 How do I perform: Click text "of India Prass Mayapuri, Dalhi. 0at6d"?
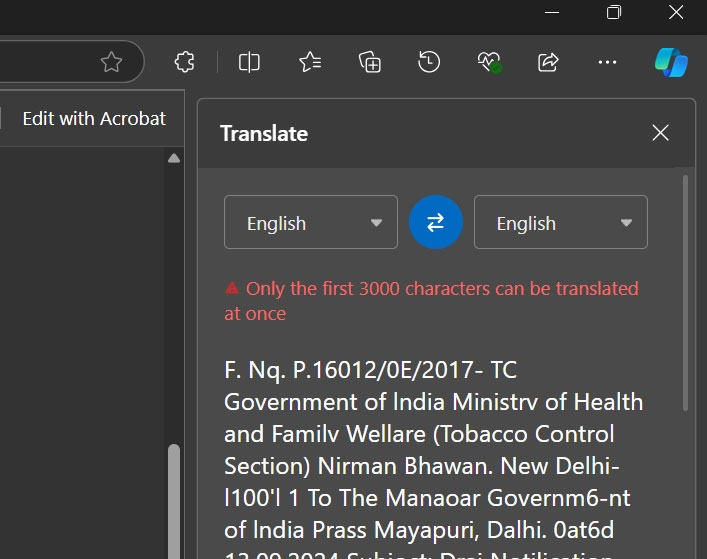point(419,530)
